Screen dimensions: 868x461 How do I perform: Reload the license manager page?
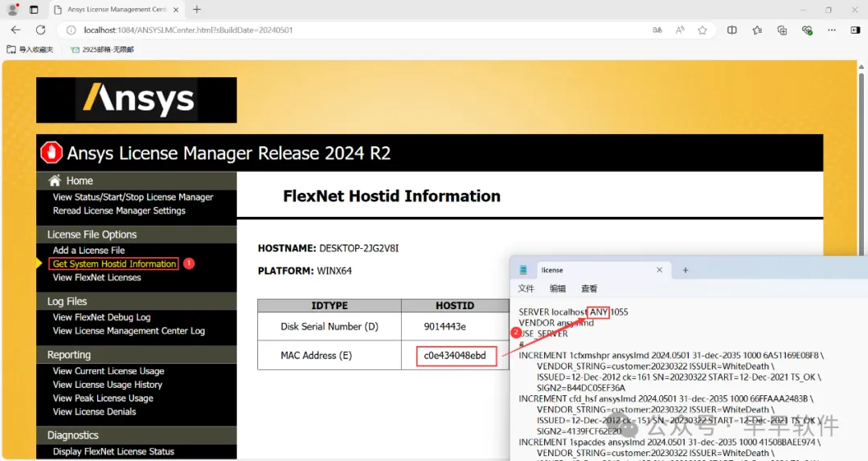click(40, 30)
